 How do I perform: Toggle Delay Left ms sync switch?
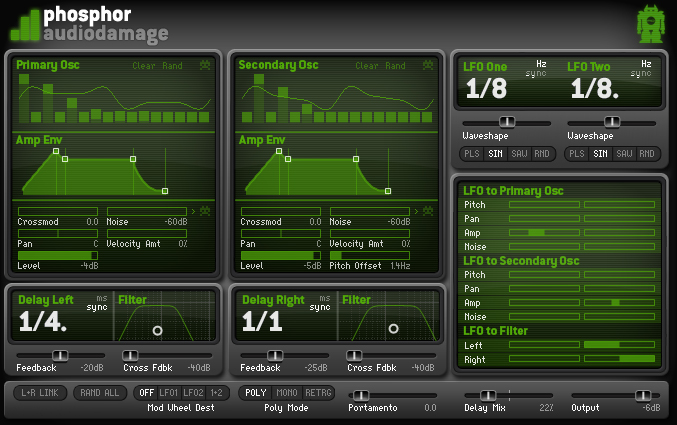97,303
